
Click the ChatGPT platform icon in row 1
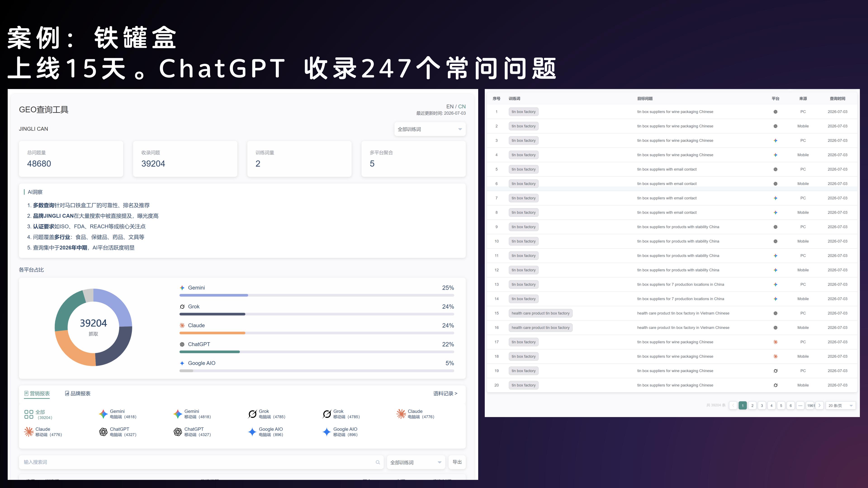[775, 112]
